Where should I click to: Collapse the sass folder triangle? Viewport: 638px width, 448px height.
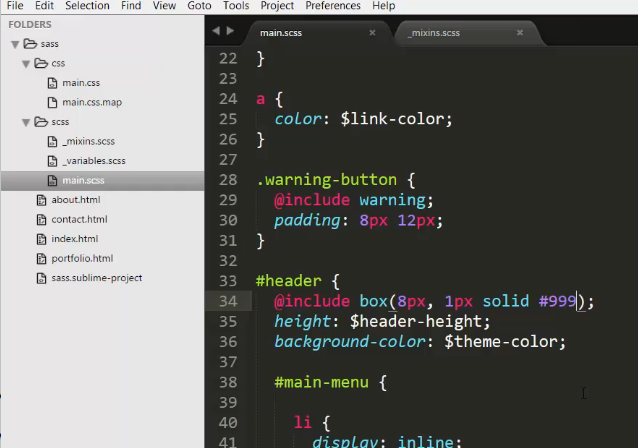coord(15,44)
